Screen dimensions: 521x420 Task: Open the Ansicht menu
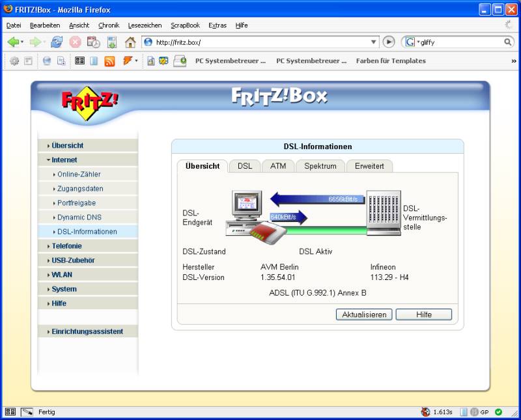coord(79,25)
